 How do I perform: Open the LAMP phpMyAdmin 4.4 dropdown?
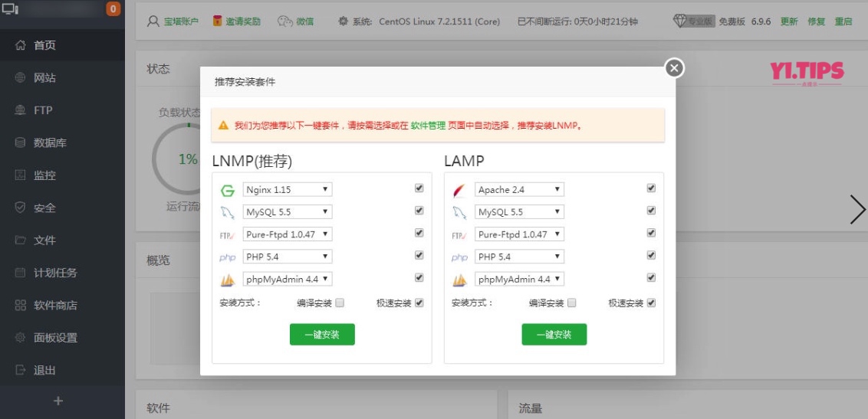pyautogui.click(x=519, y=279)
